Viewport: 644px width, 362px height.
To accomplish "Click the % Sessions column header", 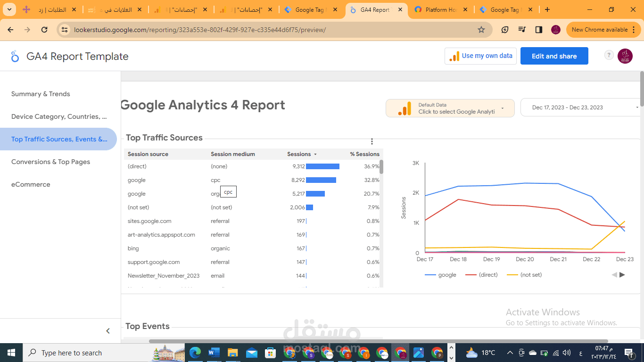I will click(x=364, y=154).
